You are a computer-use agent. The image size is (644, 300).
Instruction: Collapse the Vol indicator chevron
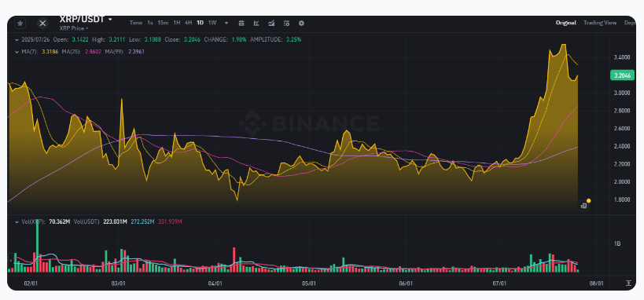click(17, 222)
